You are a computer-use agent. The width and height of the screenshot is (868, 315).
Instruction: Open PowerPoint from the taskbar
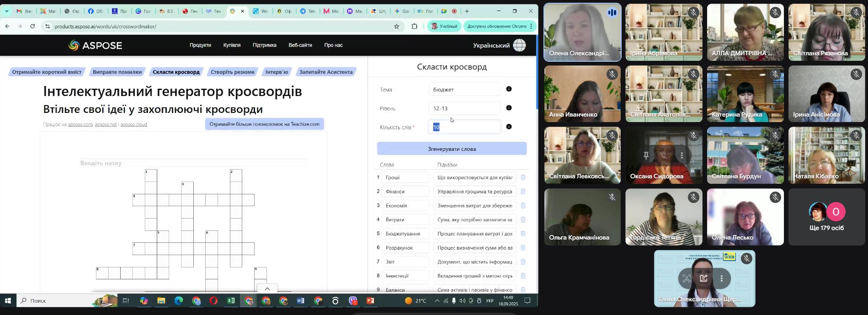[370, 301]
